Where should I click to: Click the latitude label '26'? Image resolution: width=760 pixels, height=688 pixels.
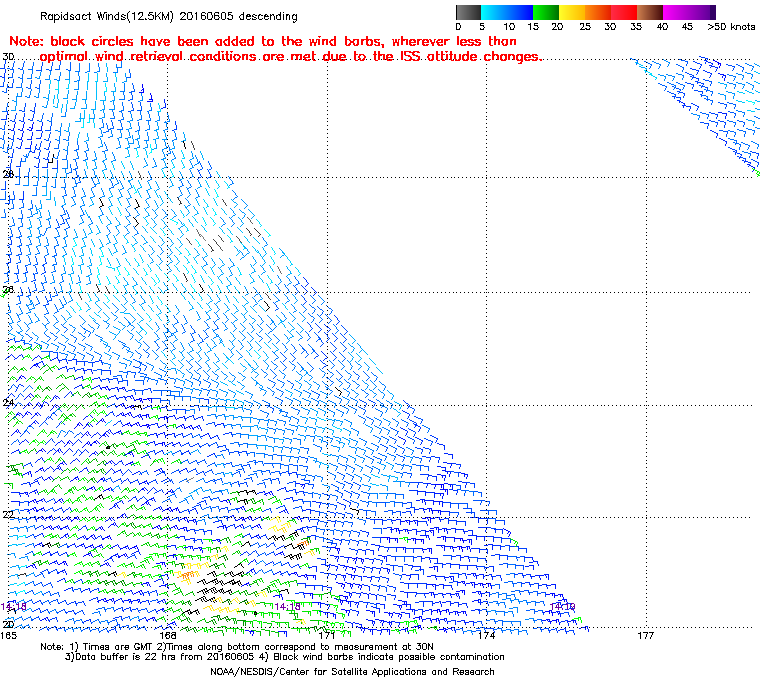click(8, 289)
